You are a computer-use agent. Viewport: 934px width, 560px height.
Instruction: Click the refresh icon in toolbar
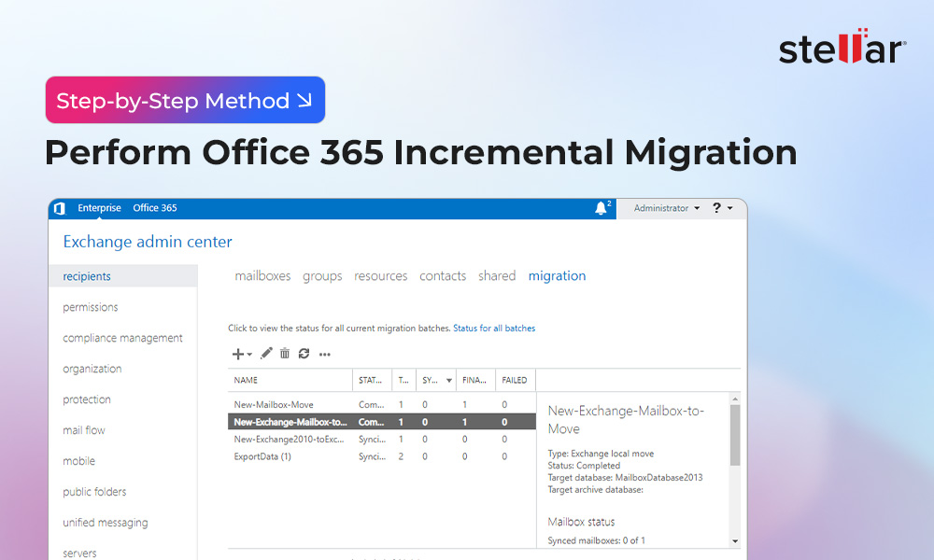click(x=304, y=354)
